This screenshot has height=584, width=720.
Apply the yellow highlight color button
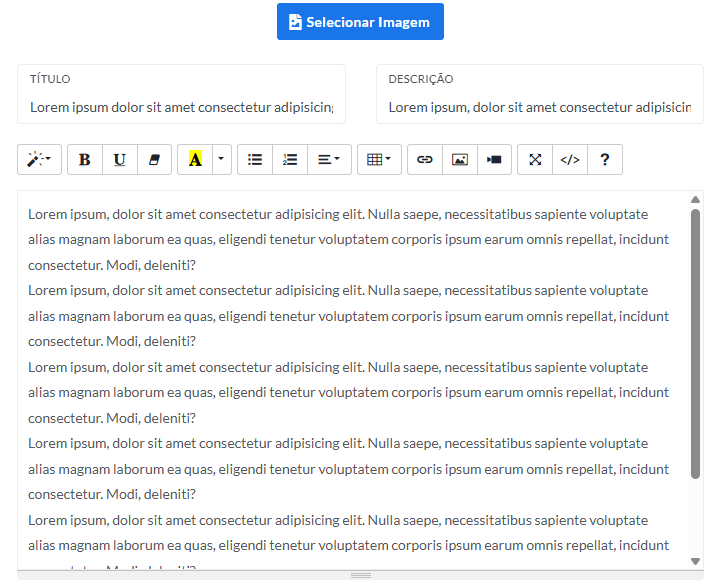pyautogui.click(x=195, y=159)
